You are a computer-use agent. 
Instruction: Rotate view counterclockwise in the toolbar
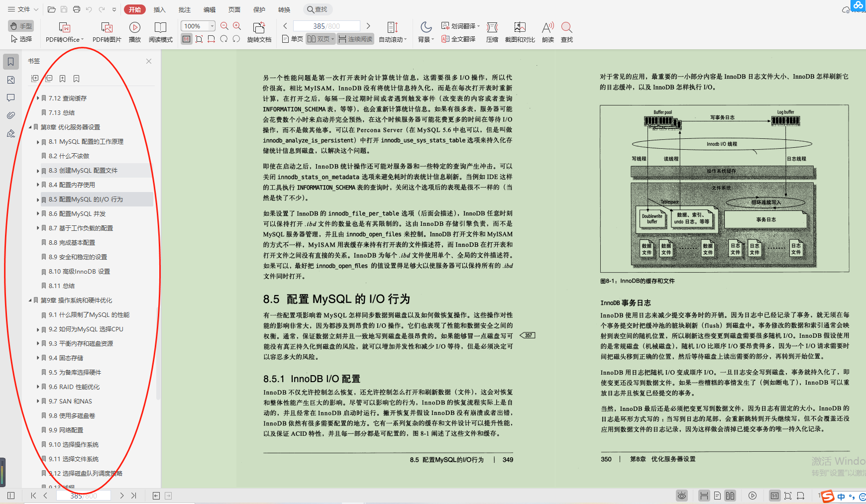(x=224, y=39)
